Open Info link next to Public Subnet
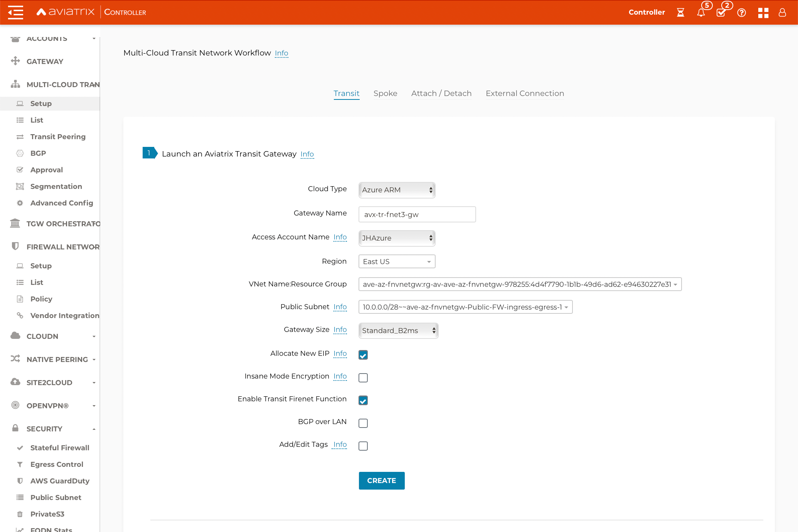This screenshot has height=532, width=798. point(340,306)
